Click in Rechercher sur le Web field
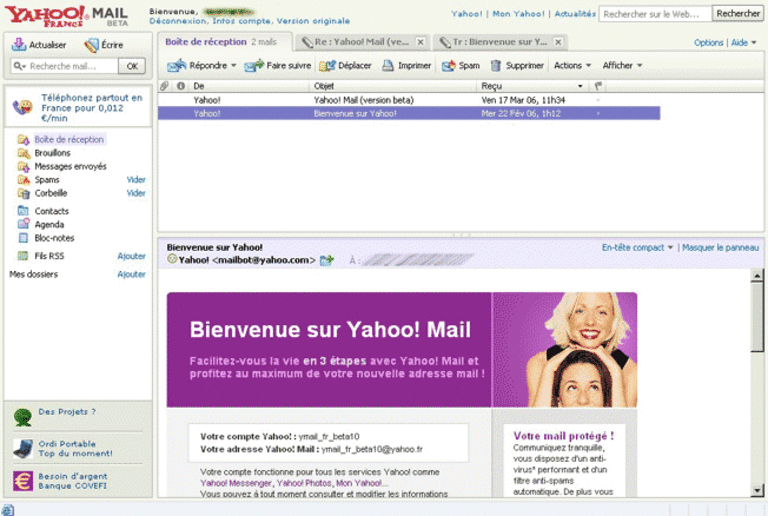Image resolution: width=768 pixels, height=516 pixels. click(655, 14)
